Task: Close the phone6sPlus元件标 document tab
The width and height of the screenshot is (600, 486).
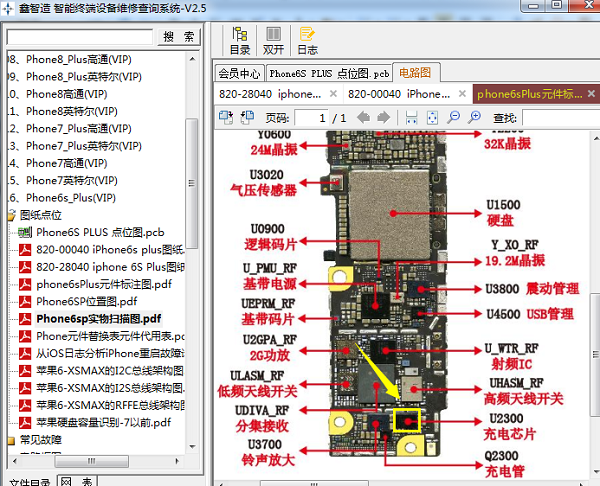Action: point(591,94)
